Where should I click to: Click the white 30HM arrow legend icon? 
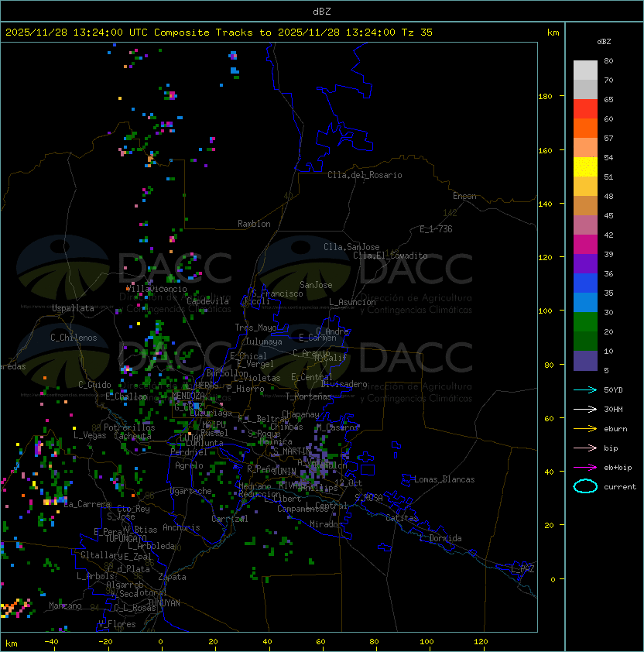pos(585,409)
